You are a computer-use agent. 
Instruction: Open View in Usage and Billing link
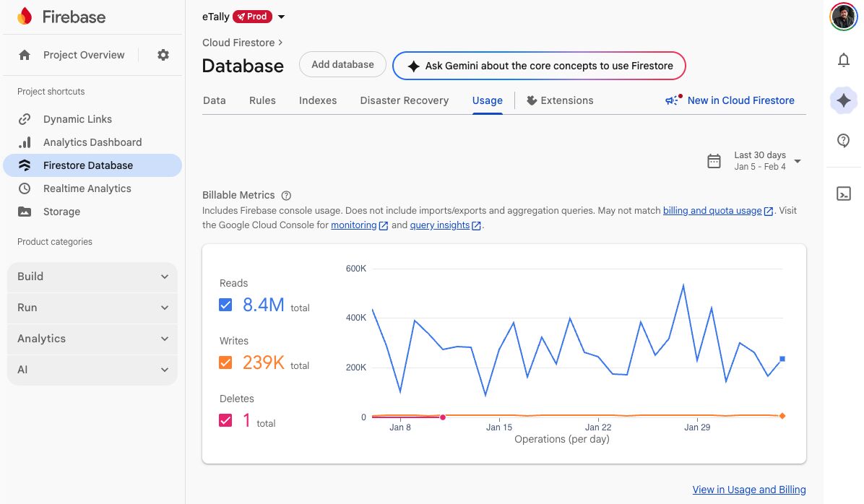pos(748,490)
